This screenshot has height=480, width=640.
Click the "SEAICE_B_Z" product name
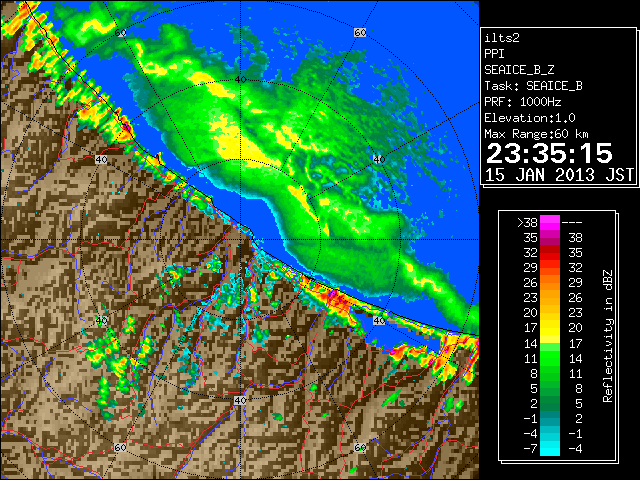click(x=519, y=70)
